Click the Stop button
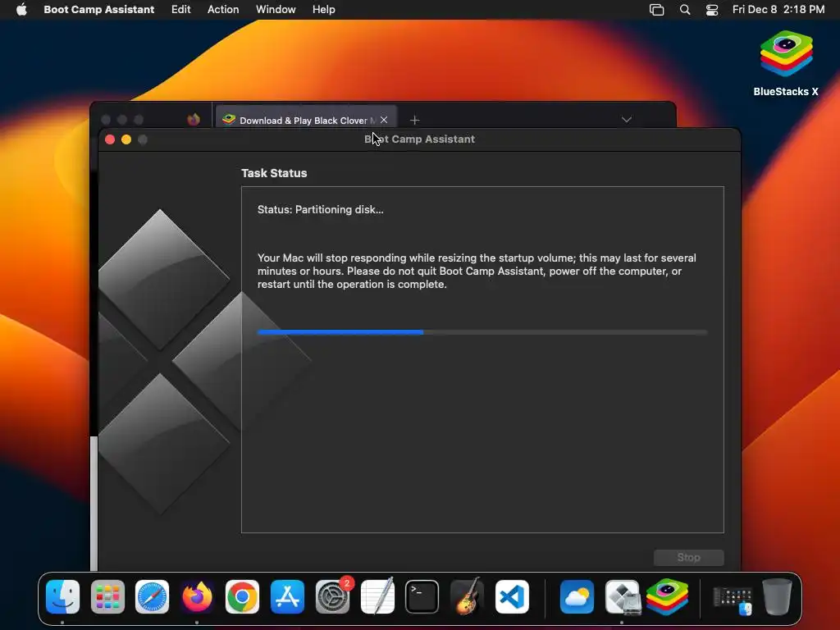The image size is (840, 630). coord(688,557)
